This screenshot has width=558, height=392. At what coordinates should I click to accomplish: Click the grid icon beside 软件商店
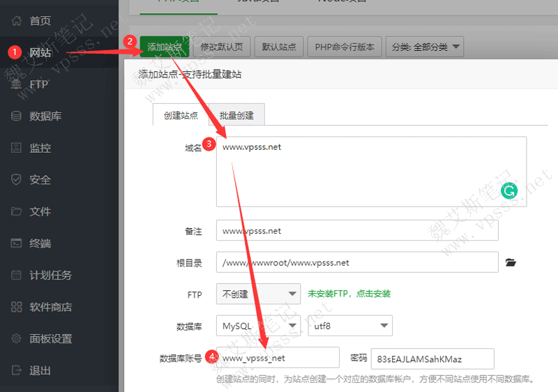click(17, 307)
